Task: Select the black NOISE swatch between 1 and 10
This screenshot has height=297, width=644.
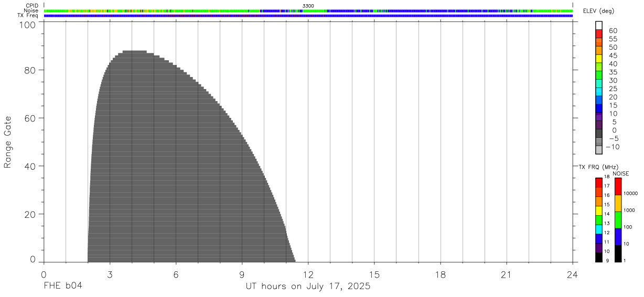Action: tap(618, 254)
